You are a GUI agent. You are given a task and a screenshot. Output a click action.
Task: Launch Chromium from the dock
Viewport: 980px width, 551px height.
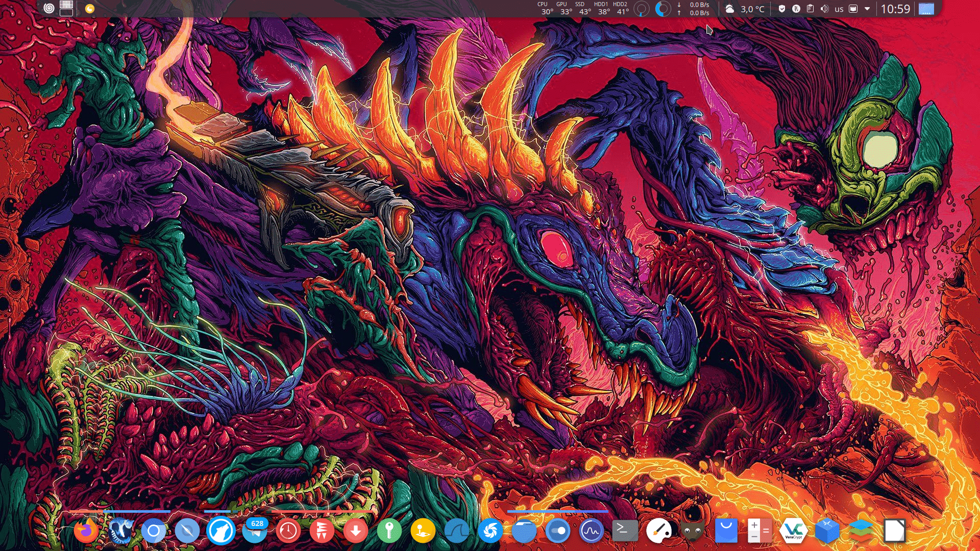pos(154,531)
